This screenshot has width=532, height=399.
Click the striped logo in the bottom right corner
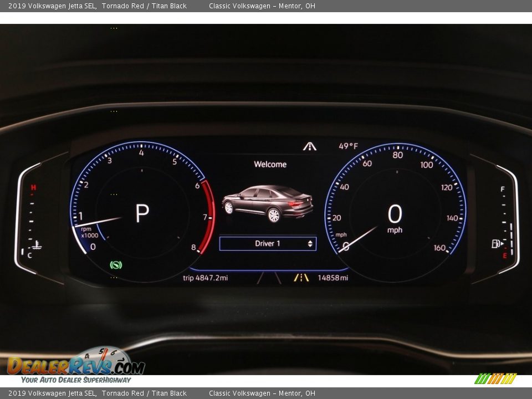tap(495, 378)
